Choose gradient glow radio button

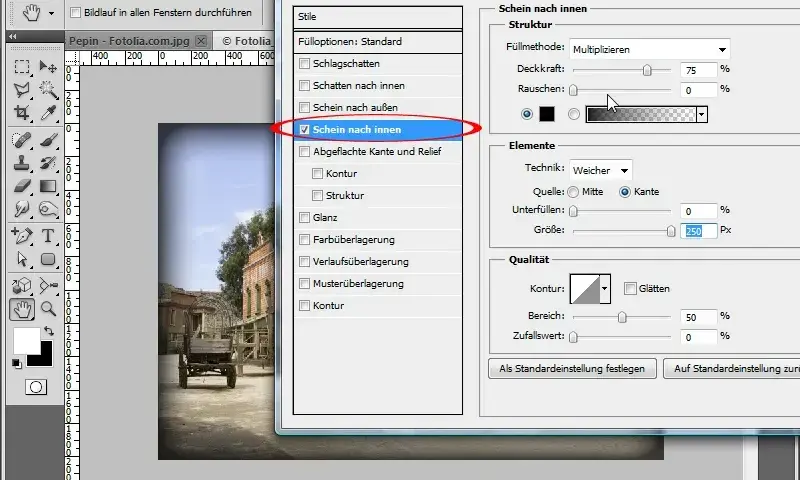574,114
